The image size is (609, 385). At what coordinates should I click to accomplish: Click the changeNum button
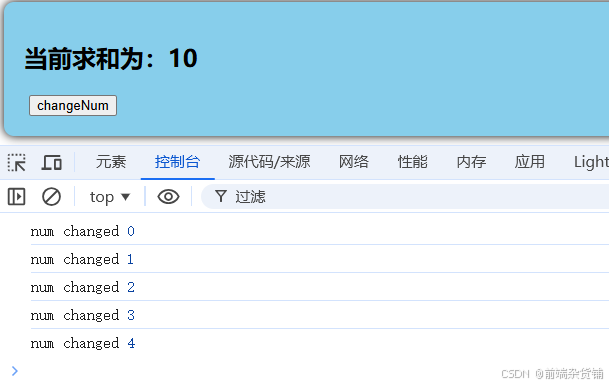tap(73, 106)
